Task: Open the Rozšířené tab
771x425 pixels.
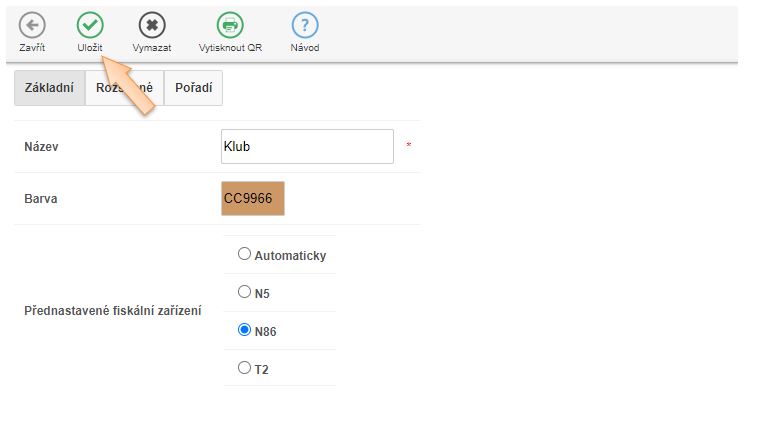Action: (124, 88)
